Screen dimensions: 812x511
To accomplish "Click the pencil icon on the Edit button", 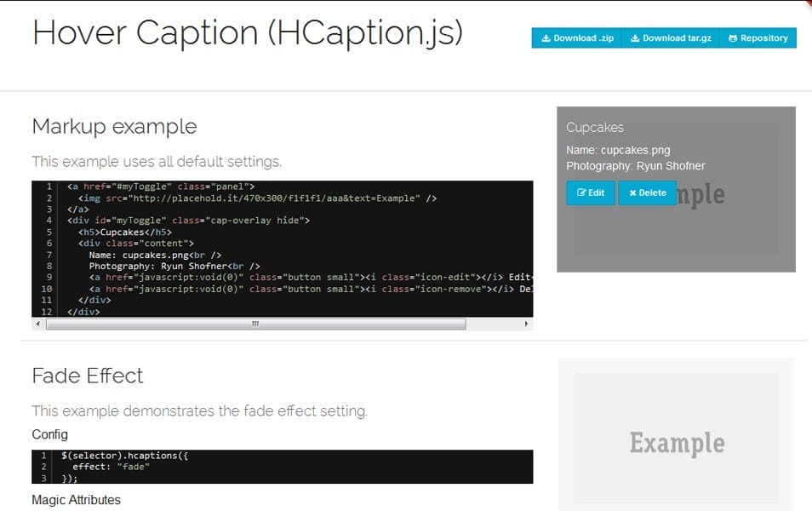I will click(581, 193).
